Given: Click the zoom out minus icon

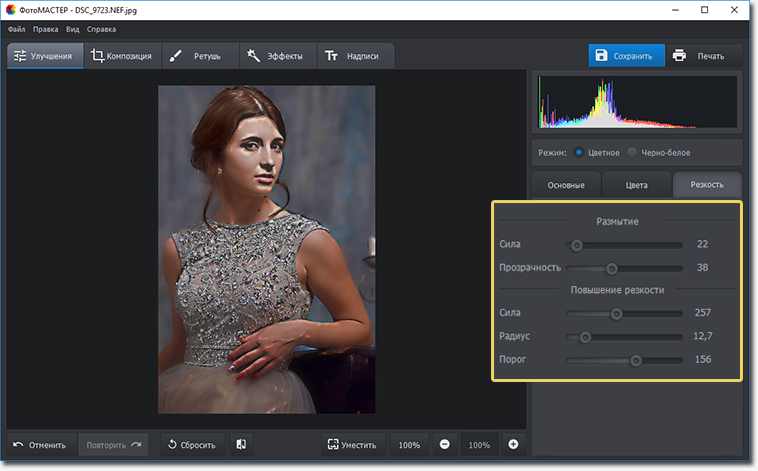Looking at the screenshot, I should (444, 444).
